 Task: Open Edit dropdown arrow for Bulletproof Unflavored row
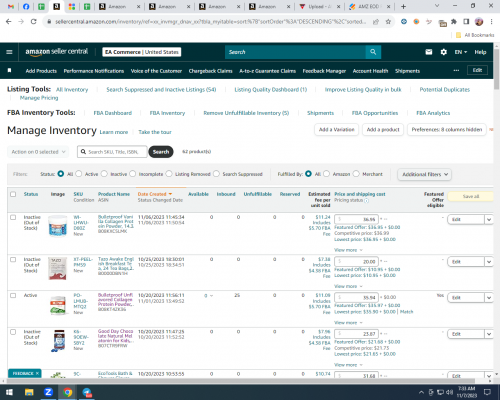coord(489,298)
